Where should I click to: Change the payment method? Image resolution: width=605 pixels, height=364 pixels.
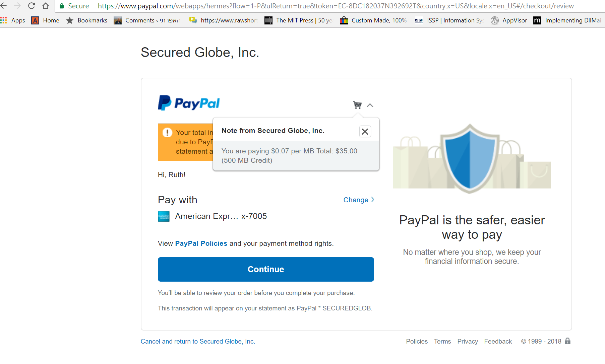359,200
